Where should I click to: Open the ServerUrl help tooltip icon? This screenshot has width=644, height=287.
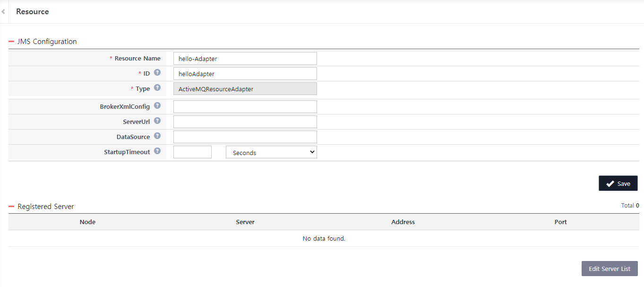click(157, 121)
